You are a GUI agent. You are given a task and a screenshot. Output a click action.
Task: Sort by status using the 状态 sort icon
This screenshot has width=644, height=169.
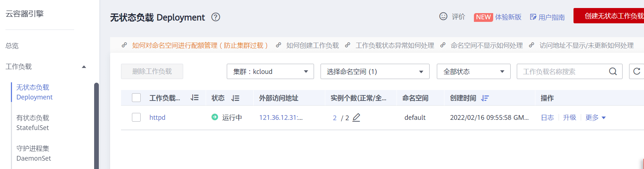pos(235,98)
